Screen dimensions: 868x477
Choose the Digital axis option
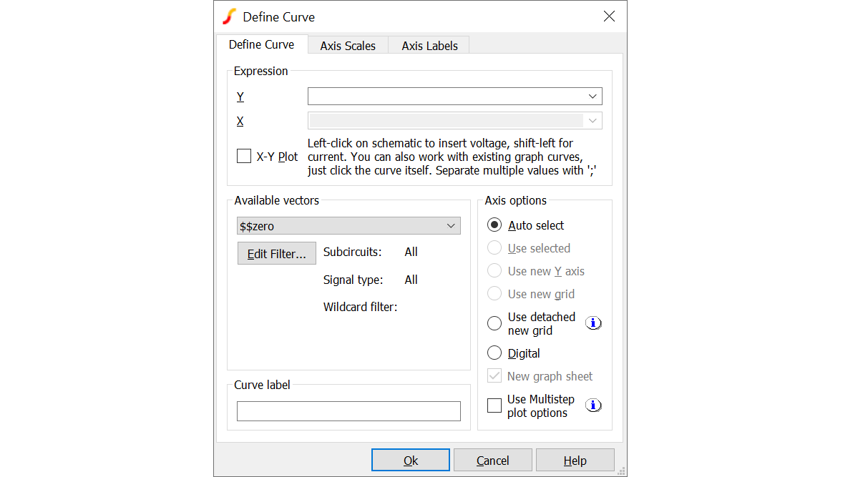[494, 353]
